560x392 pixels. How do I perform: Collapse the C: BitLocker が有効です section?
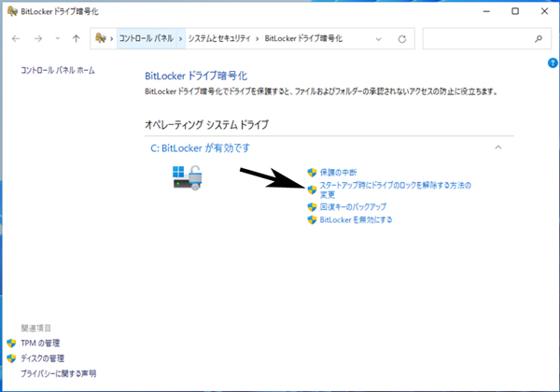pyautogui.click(x=498, y=147)
